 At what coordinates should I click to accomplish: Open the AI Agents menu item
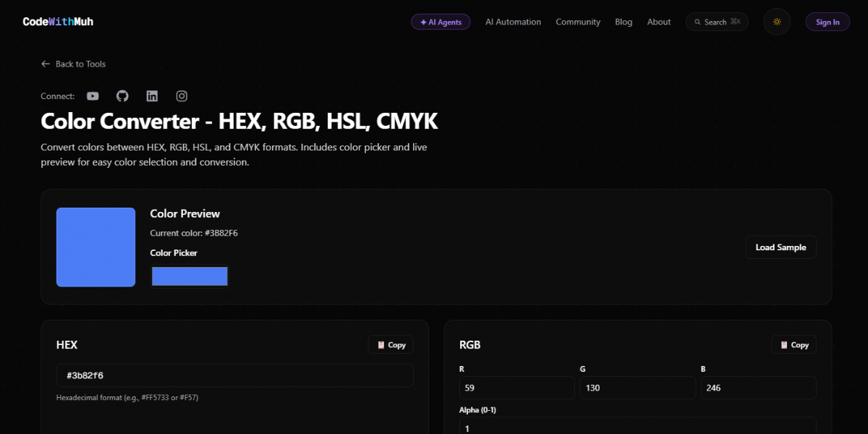pos(441,22)
